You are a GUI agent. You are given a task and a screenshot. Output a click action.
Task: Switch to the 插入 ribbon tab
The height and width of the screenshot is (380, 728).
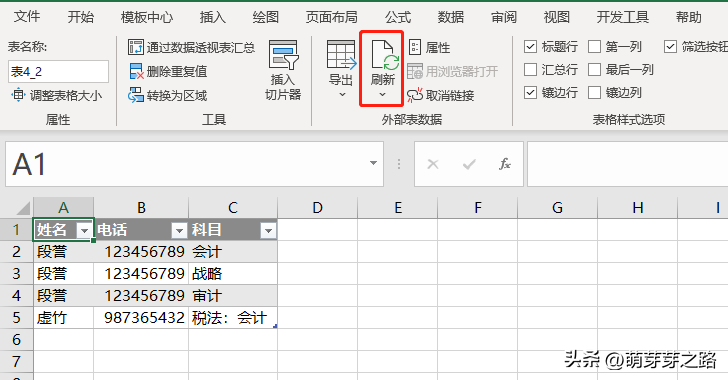point(213,17)
